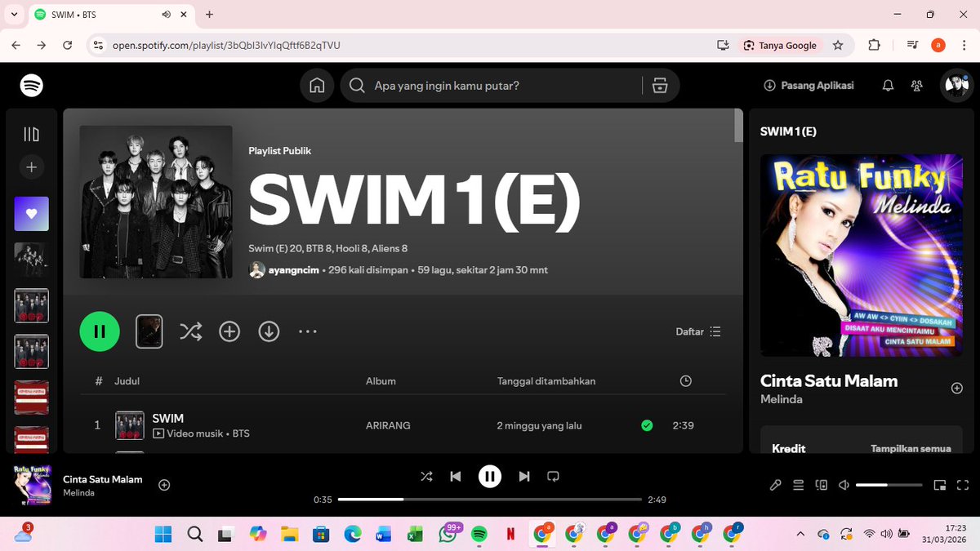Screen dimensions: 980x551
Task: Click the SWIM1(E) playlist cover image
Action: 156,202
